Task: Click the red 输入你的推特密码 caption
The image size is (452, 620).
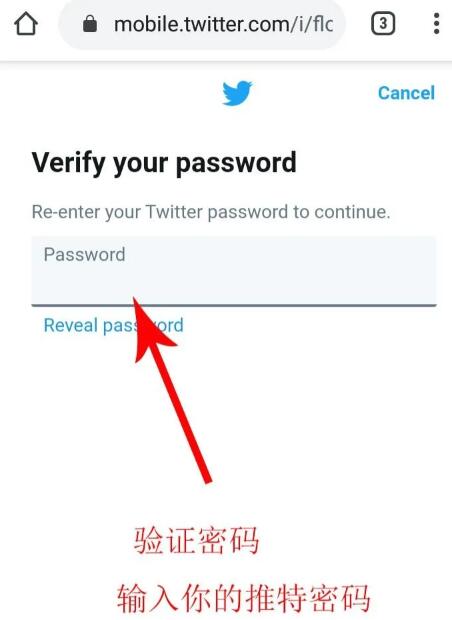Action: pyautogui.click(x=244, y=598)
